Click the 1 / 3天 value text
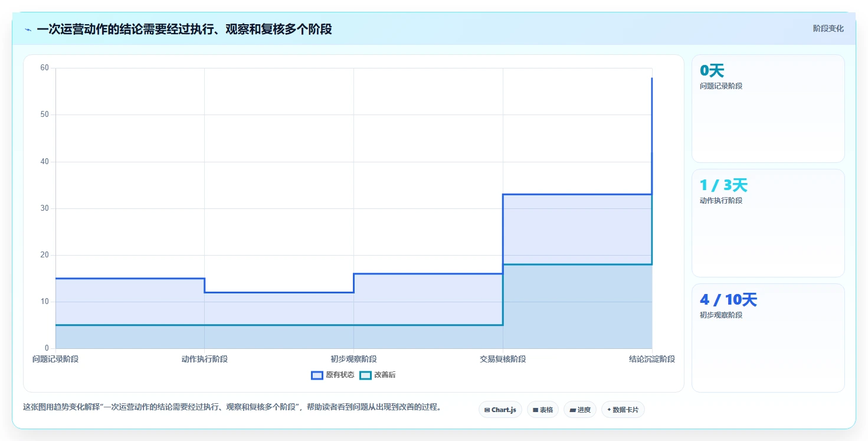The width and height of the screenshot is (868, 441). point(723,185)
